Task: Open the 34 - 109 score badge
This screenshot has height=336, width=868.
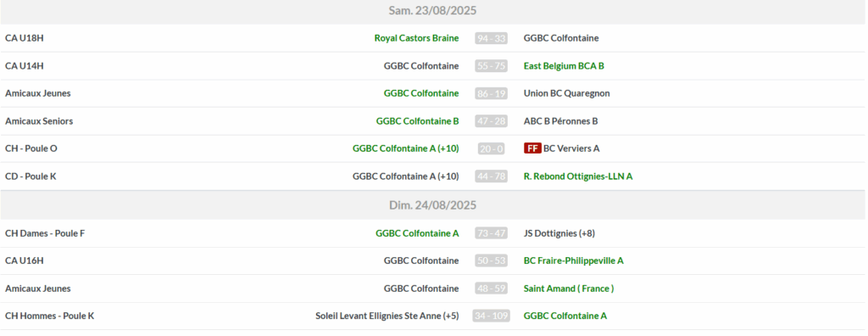Action: [491, 316]
